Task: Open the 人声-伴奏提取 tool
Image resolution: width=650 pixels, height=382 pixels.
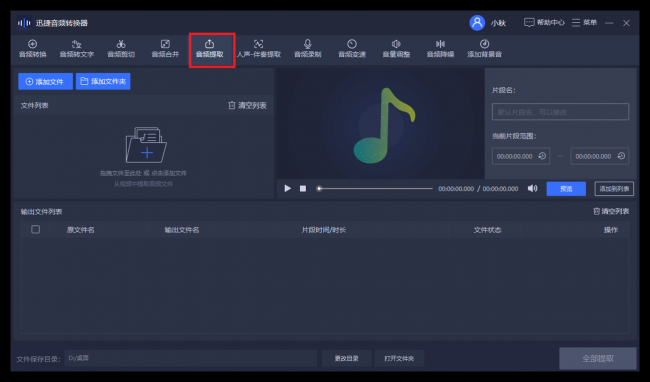Action: pos(259,49)
